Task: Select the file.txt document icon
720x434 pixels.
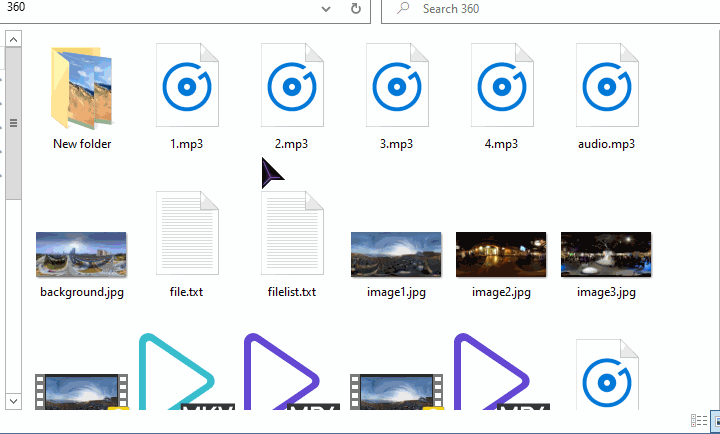Action: [187, 233]
